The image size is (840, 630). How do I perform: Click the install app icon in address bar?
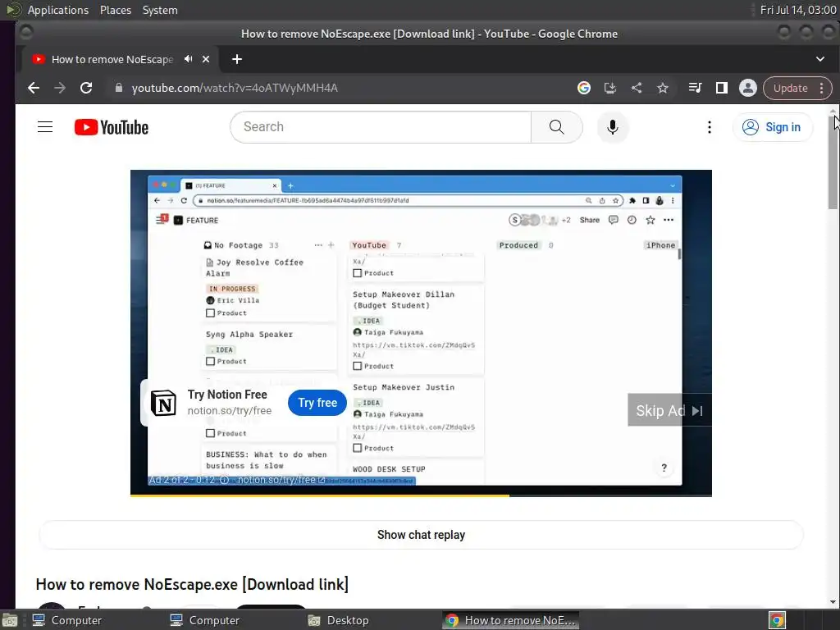[x=610, y=88]
